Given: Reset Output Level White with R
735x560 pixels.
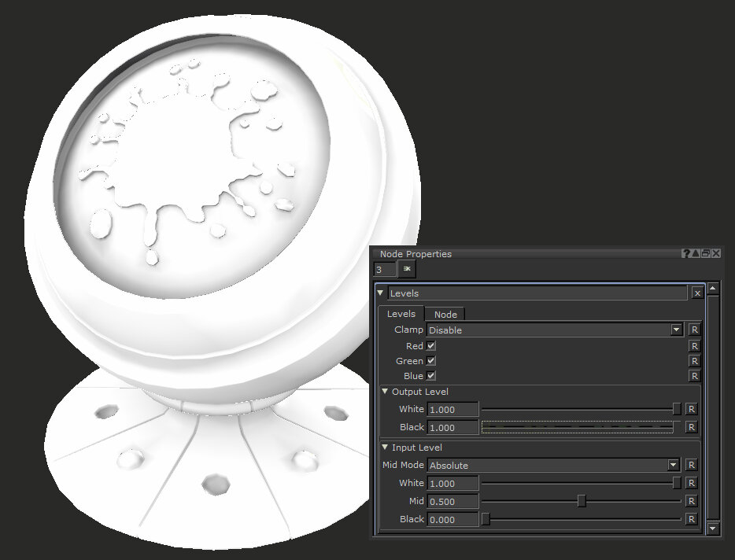Looking at the screenshot, I should point(691,409).
